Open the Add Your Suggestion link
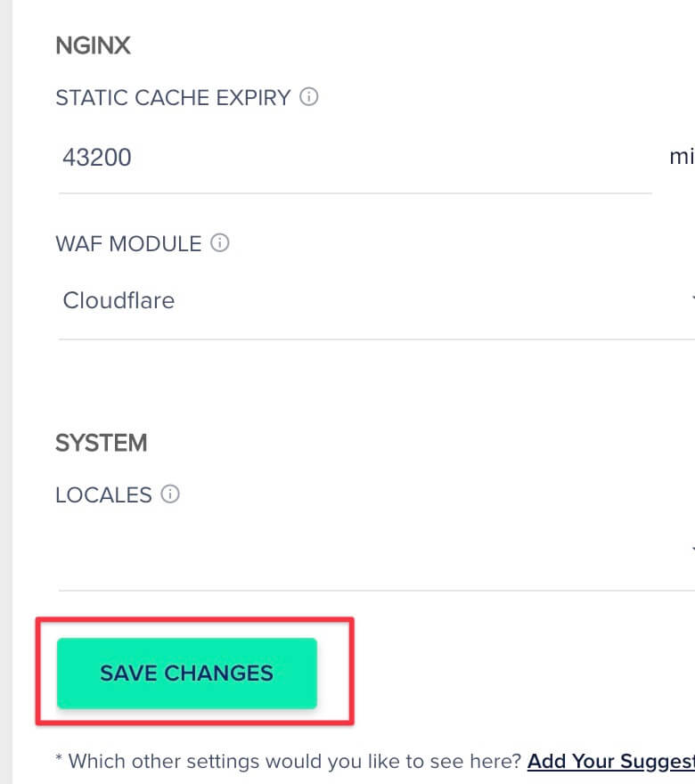 click(x=611, y=762)
